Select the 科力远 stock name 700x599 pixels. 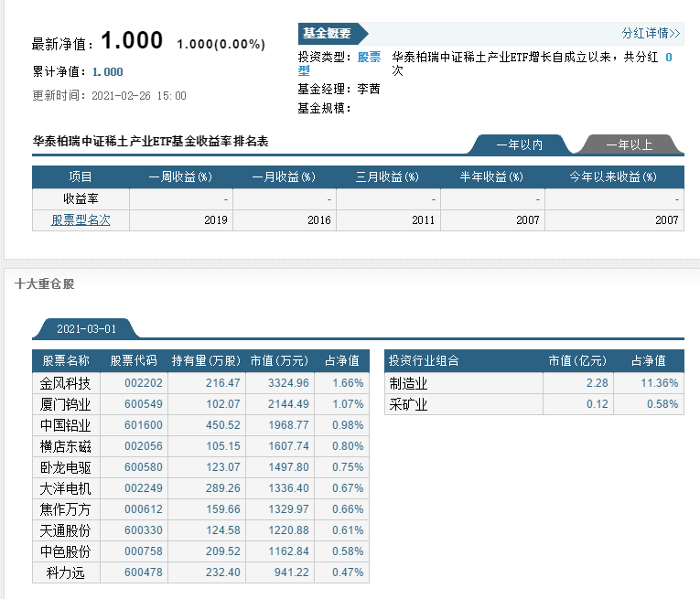[x=65, y=572]
